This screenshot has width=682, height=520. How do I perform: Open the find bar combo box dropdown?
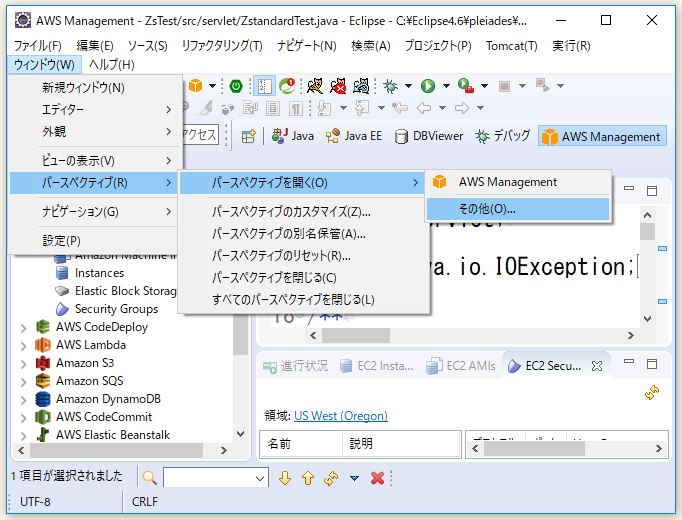(260, 479)
